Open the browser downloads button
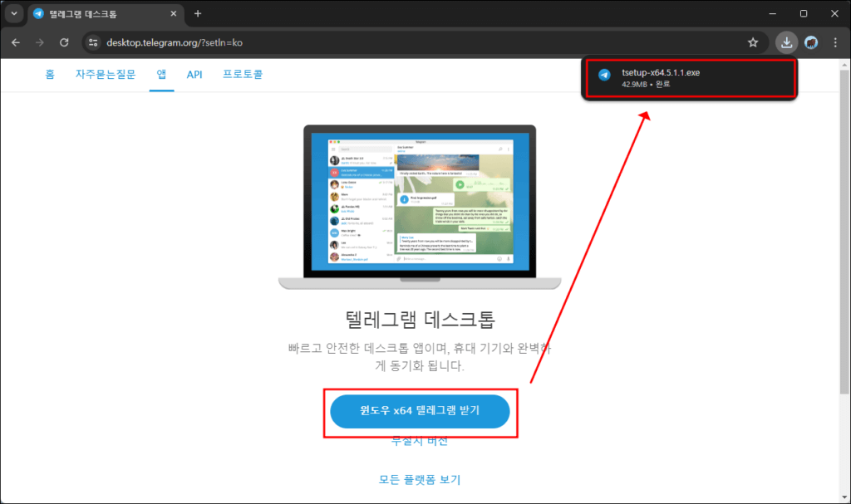Image resolution: width=851 pixels, height=504 pixels. click(786, 42)
